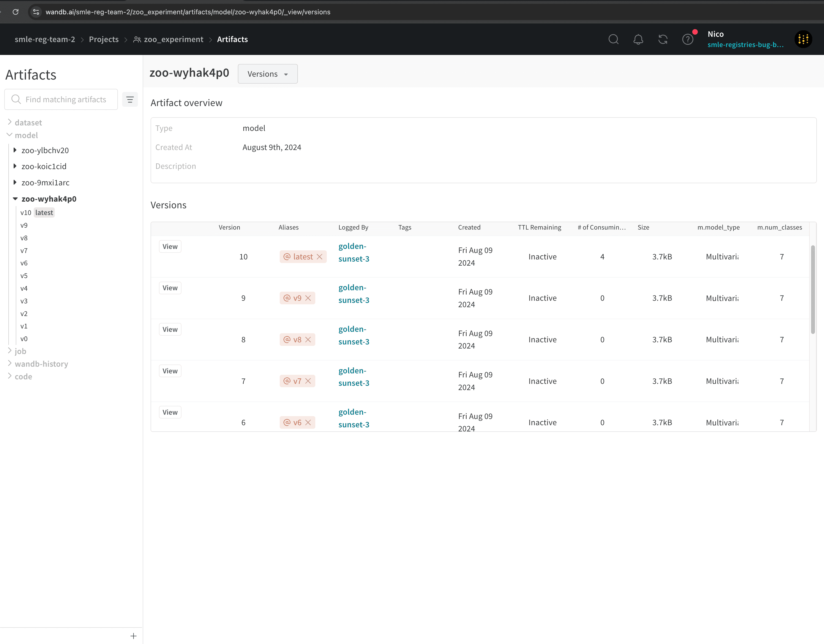Select v3 in sidebar tree

point(24,301)
